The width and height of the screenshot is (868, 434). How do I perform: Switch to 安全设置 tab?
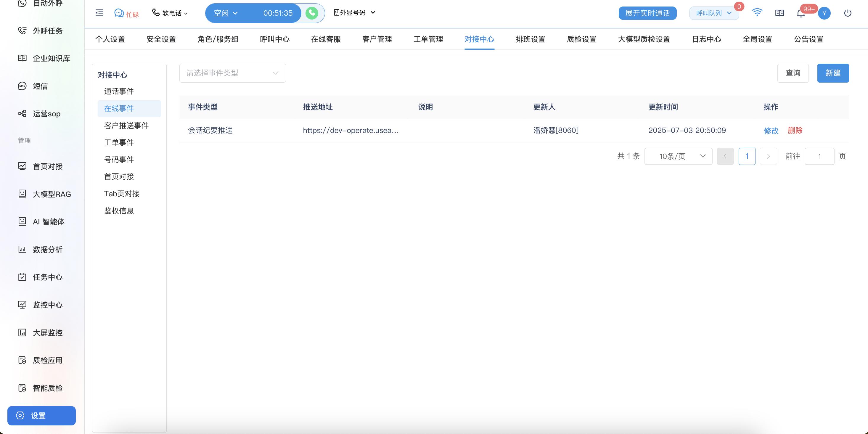[x=161, y=39]
